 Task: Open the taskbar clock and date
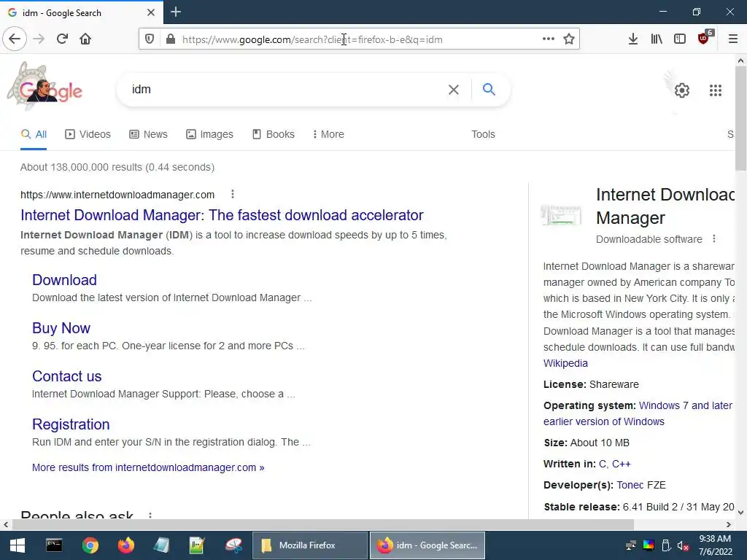tap(715, 545)
